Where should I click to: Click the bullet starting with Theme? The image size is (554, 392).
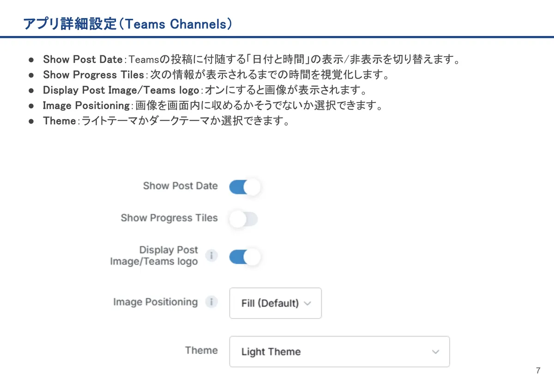click(166, 121)
